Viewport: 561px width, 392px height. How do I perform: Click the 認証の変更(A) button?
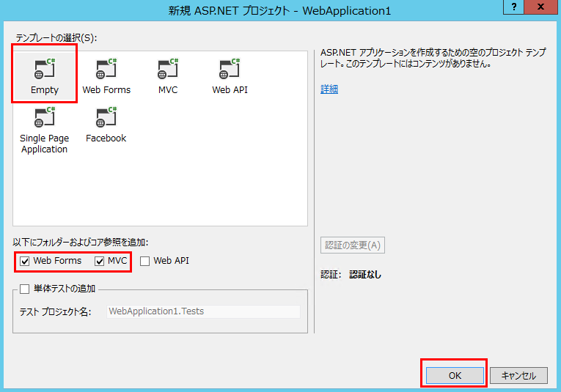[x=353, y=245]
